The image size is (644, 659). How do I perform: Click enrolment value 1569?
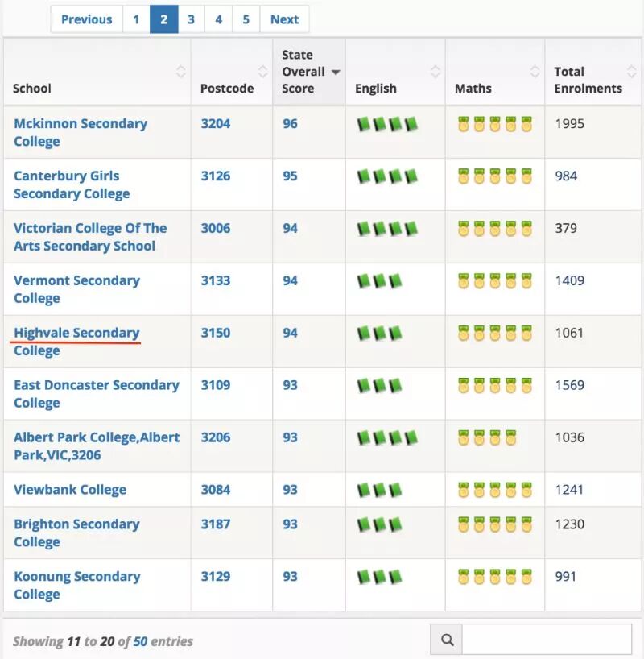tap(570, 385)
